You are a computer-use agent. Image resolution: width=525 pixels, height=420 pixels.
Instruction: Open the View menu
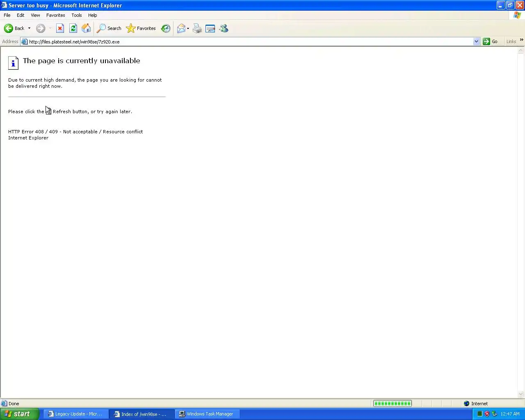tap(35, 15)
